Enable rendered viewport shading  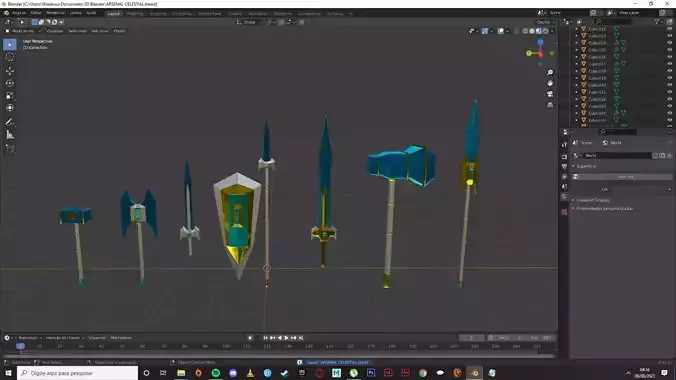pos(546,31)
